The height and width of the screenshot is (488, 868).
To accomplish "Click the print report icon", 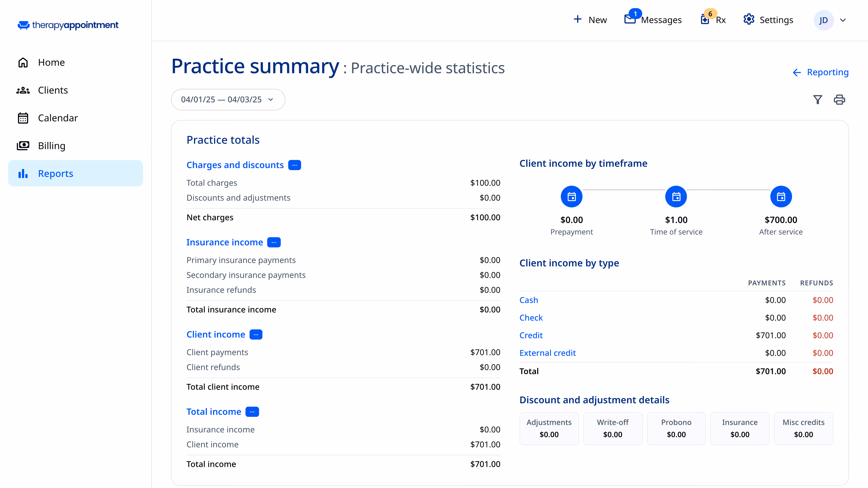I will pyautogui.click(x=839, y=100).
